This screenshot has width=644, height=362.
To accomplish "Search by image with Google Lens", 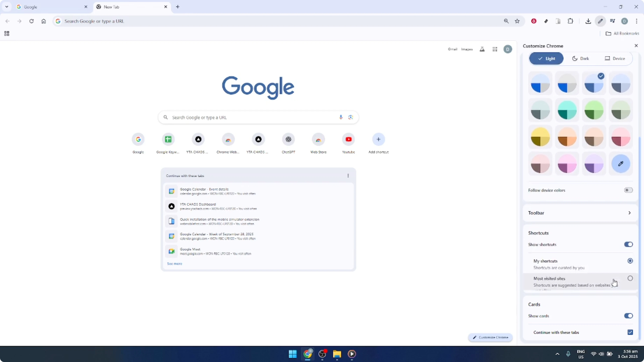I will coord(351,117).
